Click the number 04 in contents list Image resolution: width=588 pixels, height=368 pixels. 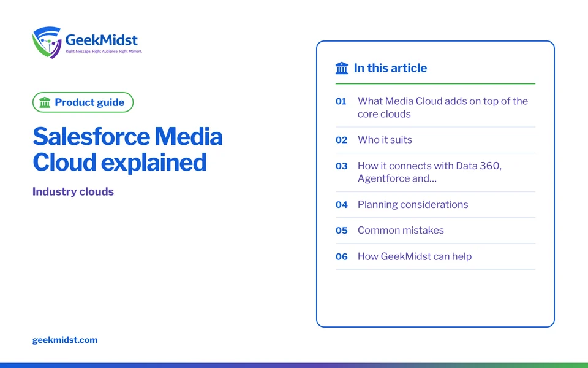click(342, 205)
